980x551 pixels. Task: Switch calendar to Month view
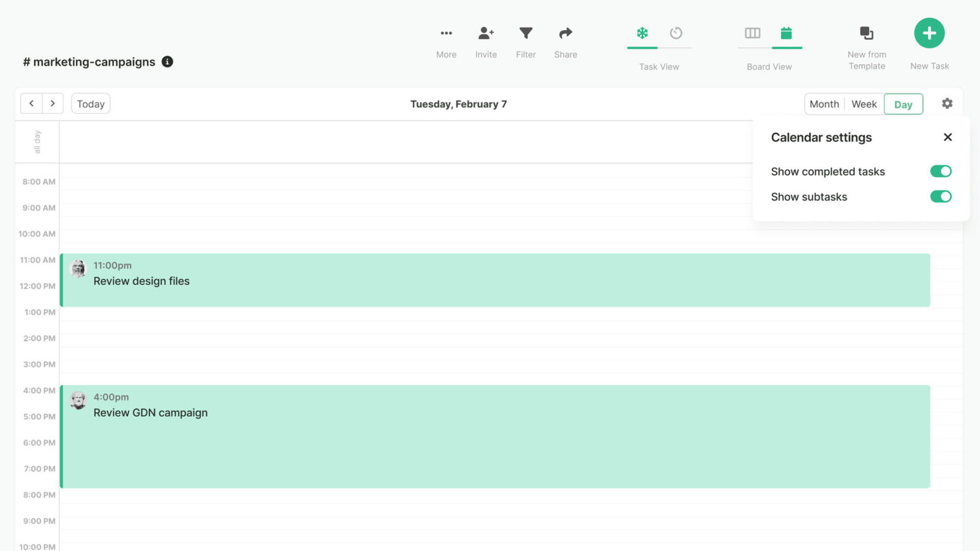pos(824,104)
